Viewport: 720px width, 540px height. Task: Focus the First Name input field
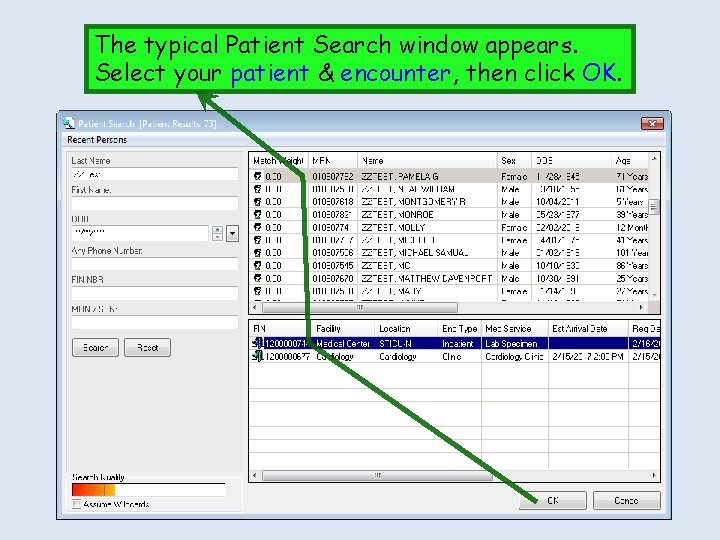[155, 203]
